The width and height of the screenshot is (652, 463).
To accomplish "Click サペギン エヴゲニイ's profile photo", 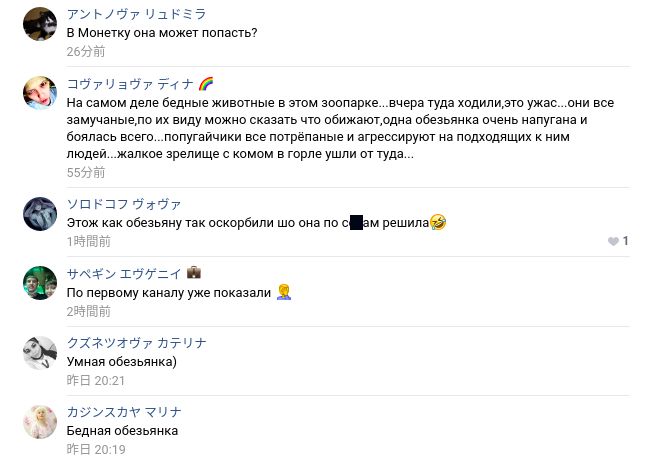I will pos(40,283).
